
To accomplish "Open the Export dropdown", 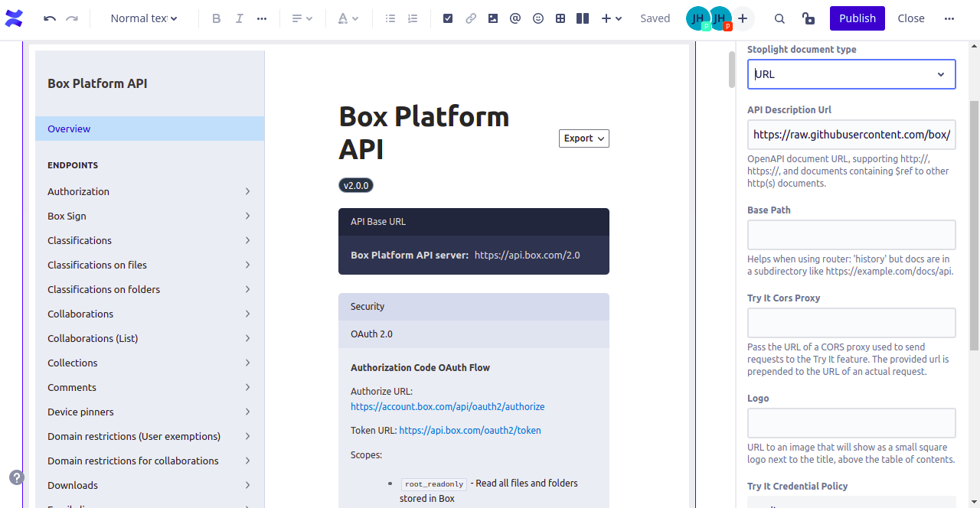I will click(x=584, y=138).
